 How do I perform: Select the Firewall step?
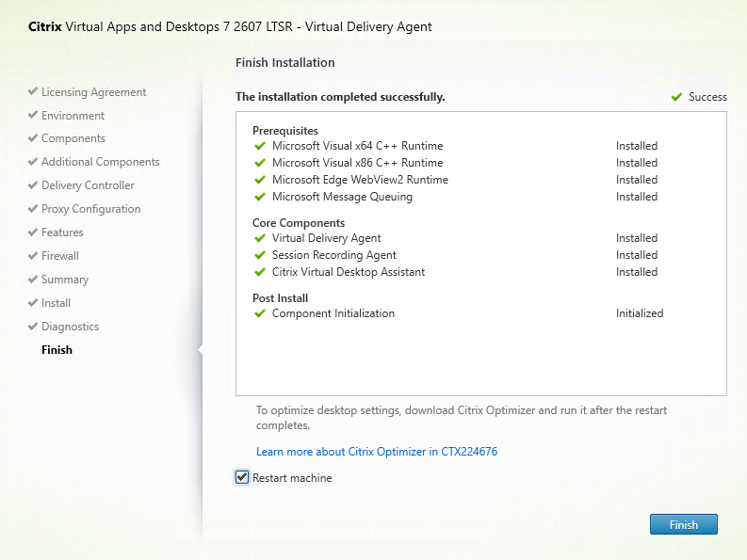tap(59, 256)
